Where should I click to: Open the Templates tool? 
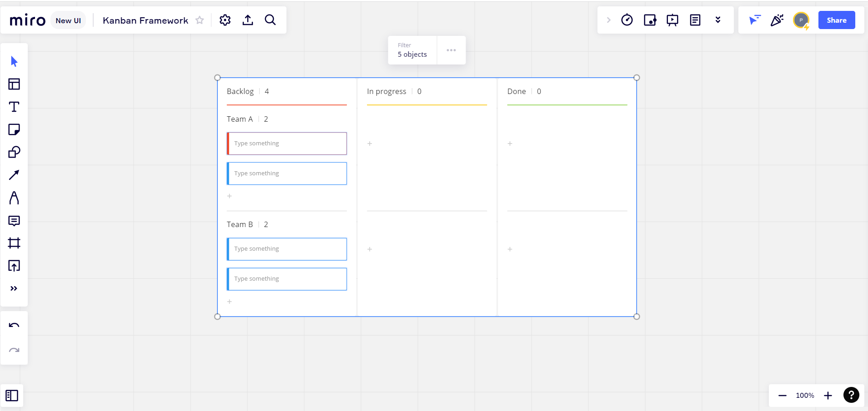[x=14, y=84]
